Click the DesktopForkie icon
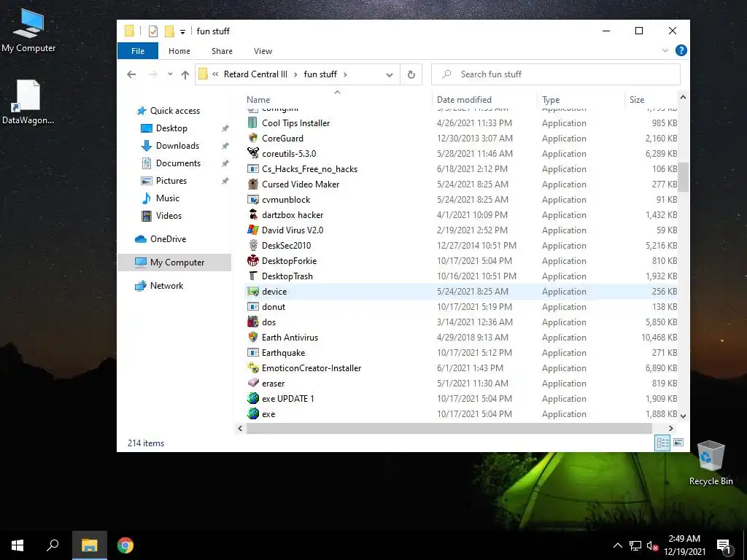This screenshot has height=560, width=747. click(252, 260)
